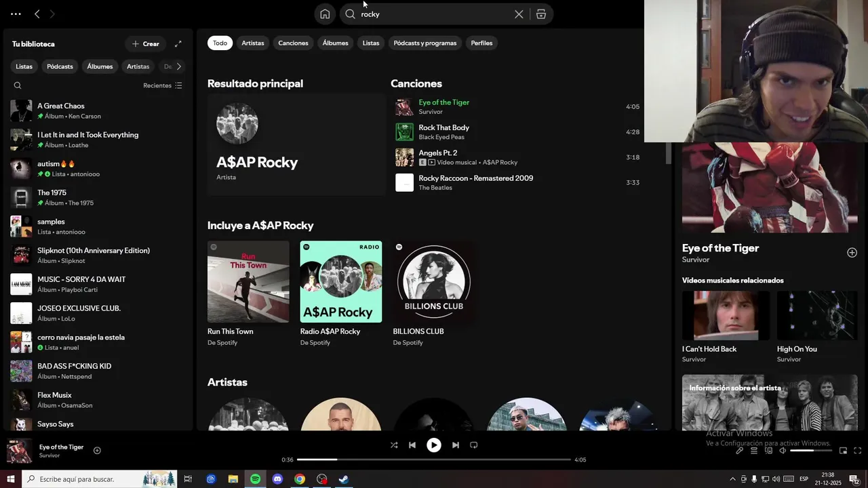Screen dimensions: 868x488
Task: Add Eye of the Tiger to library (player bar)
Action: tap(97, 451)
